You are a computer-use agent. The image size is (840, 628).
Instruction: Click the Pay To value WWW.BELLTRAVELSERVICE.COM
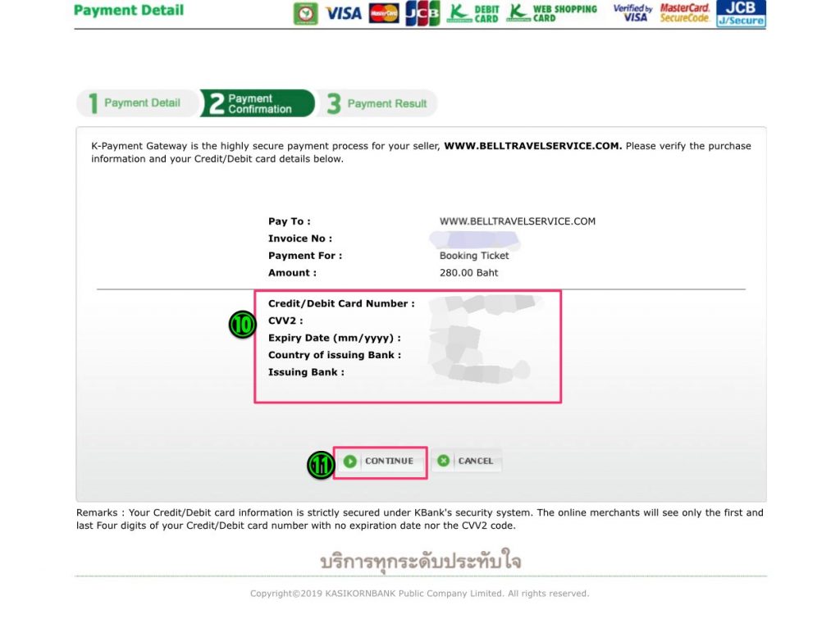pos(518,221)
